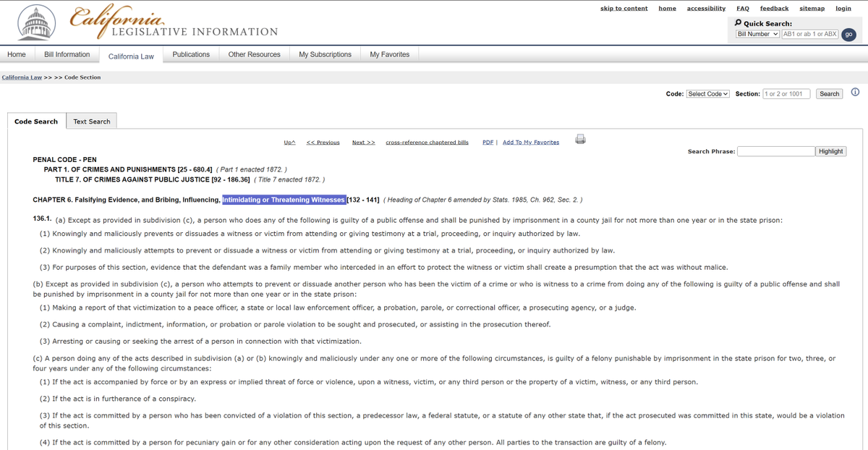The width and height of the screenshot is (868, 450).
Task: Click the California Law breadcrumb link
Action: tap(22, 77)
